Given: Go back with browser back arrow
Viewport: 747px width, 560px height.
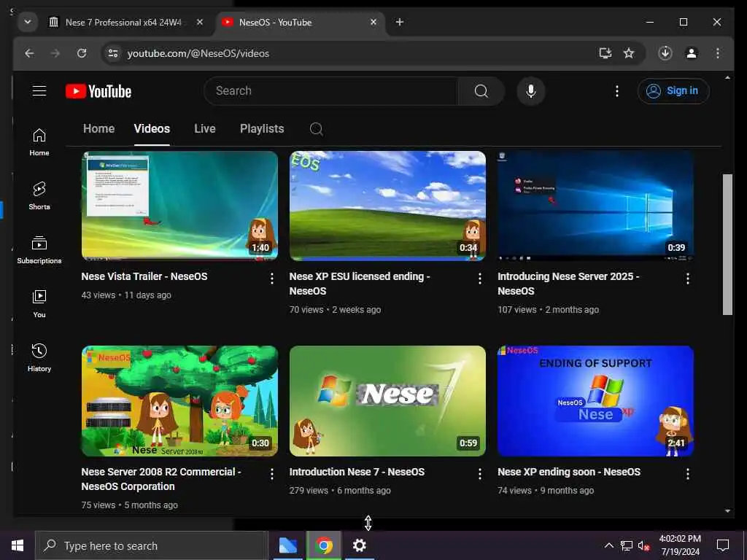Looking at the screenshot, I should click(29, 53).
